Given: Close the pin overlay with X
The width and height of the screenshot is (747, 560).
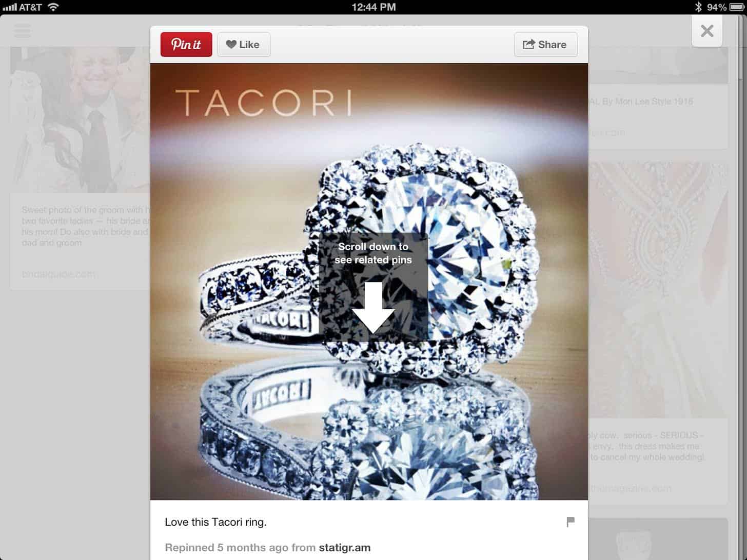Looking at the screenshot, I should click(707, 31).
